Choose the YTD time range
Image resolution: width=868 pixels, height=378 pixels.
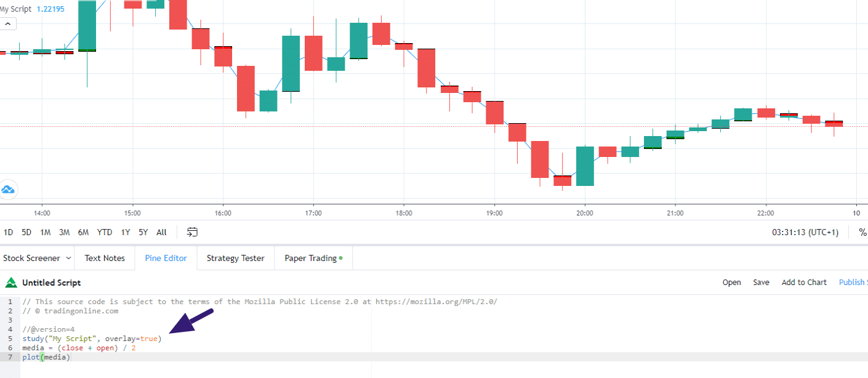pos(105,232)
